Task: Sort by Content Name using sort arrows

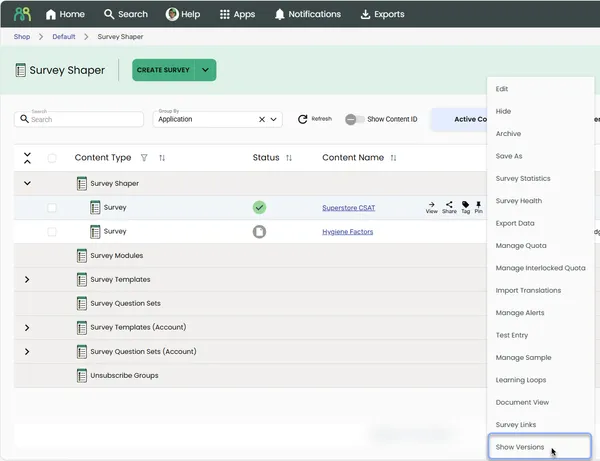Action: [x=393, y=158]
